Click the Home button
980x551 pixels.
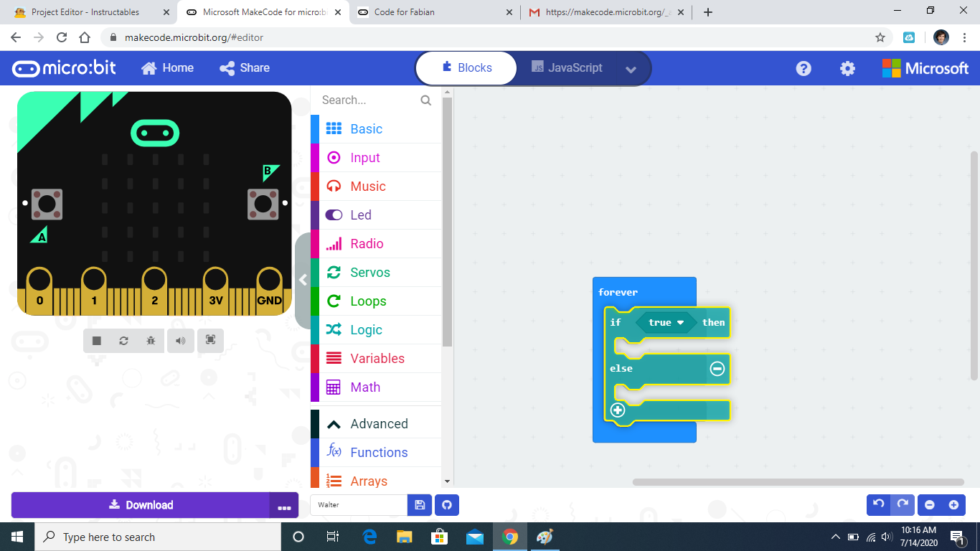pos(168,68)
